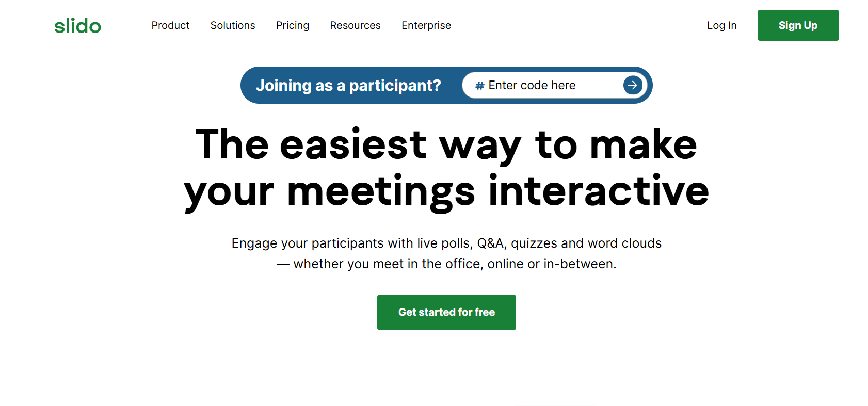Viewport: 868px width, 406px height.
Task: Click the headline line 'your meetings interactive'
Action: click(x=446, y=192)
